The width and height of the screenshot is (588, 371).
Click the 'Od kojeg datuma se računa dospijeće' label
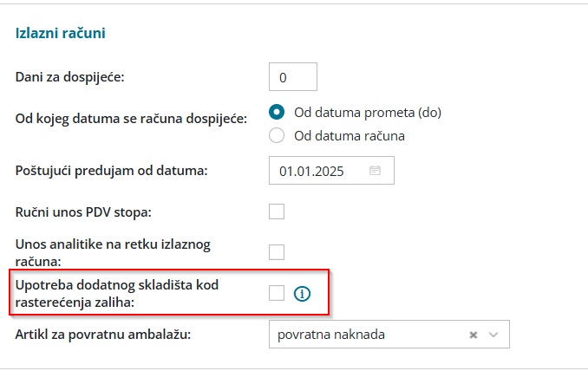(131, 118)
